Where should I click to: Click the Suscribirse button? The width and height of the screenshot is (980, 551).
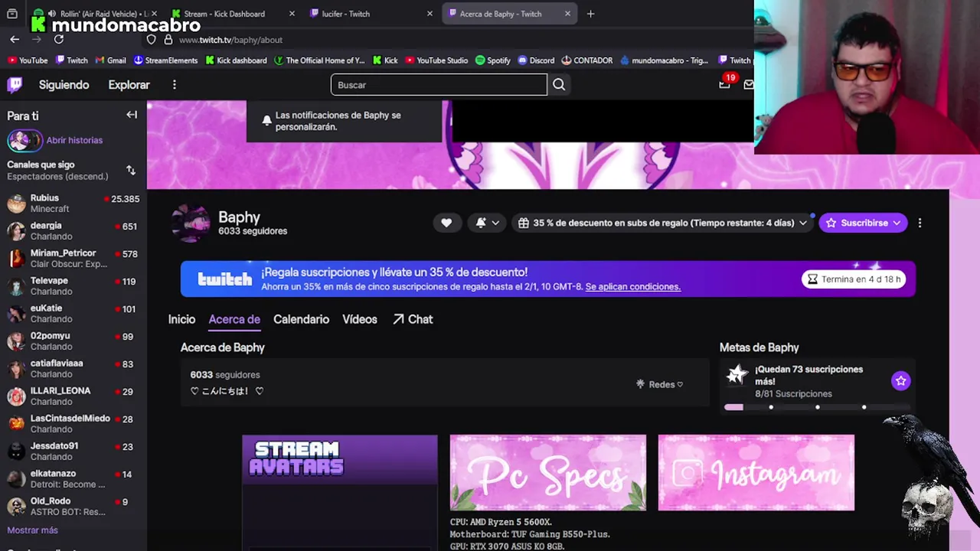tap(863, 223)
